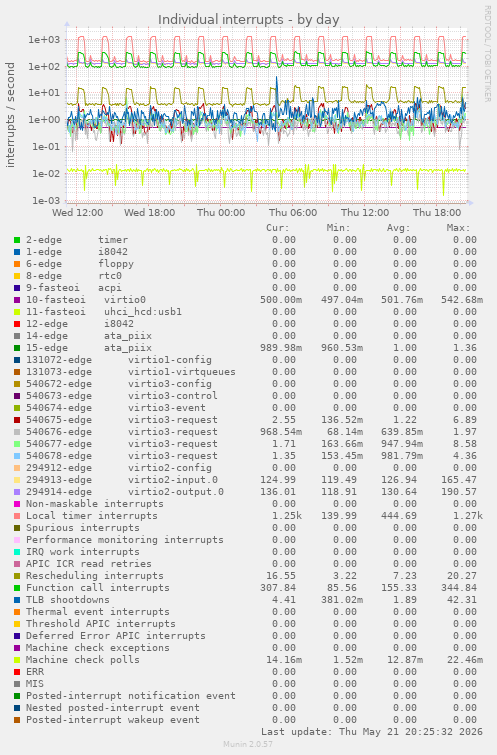The height and width of the screenshot is (755, 497).
Task: Click the 1e+03 y-axis label
Action: click(44, 39)
